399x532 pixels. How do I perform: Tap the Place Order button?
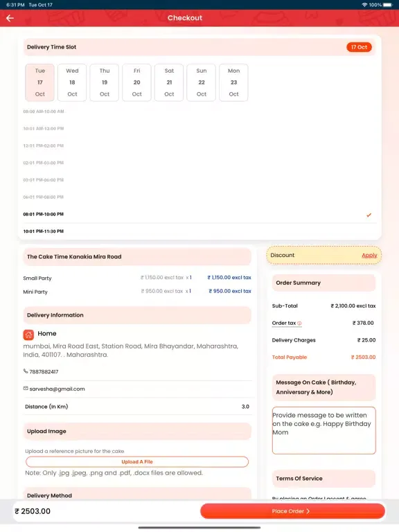pyautogui.click(x=292, y=511)
